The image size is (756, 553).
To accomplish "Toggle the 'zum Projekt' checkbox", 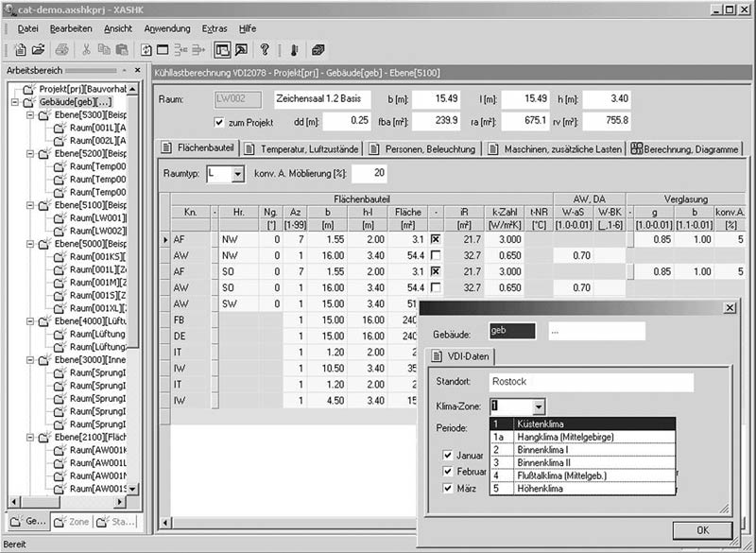I will click(x=219, y=121).
